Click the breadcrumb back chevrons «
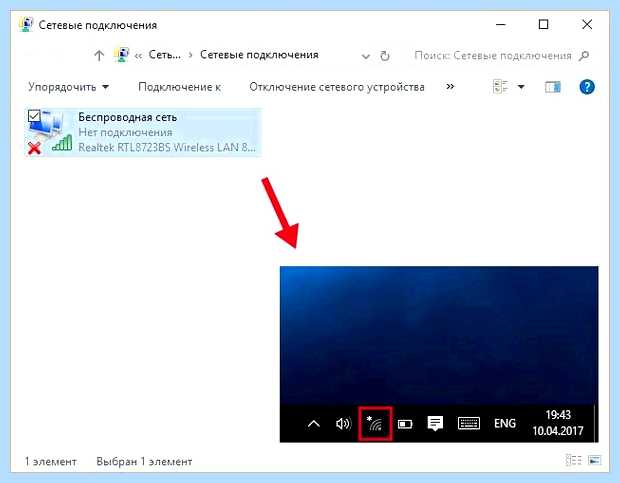620x483 pixels. coord(138,56)
